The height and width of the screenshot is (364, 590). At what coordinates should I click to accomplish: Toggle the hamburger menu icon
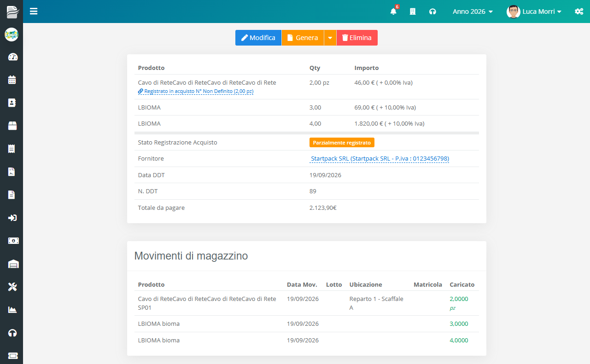(x=34, y=12)
